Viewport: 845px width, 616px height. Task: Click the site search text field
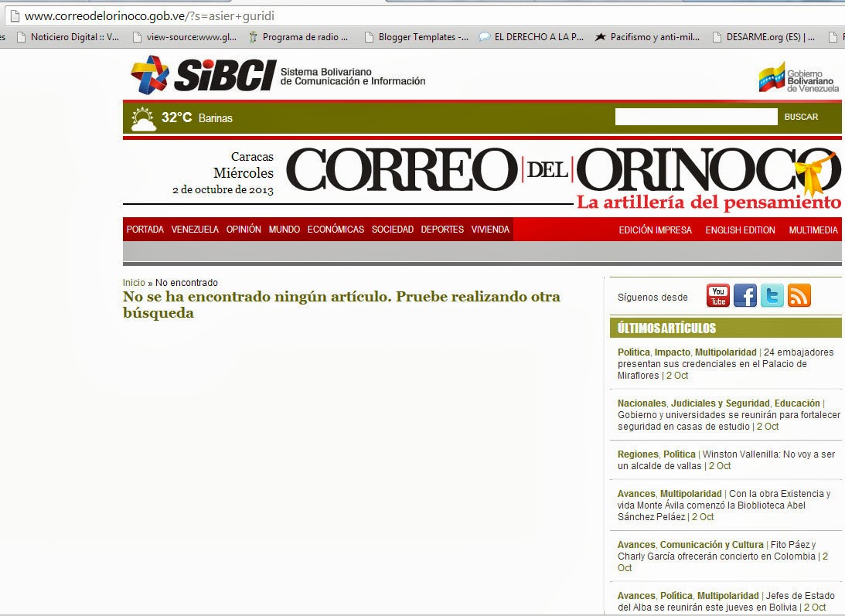point(697,117)
